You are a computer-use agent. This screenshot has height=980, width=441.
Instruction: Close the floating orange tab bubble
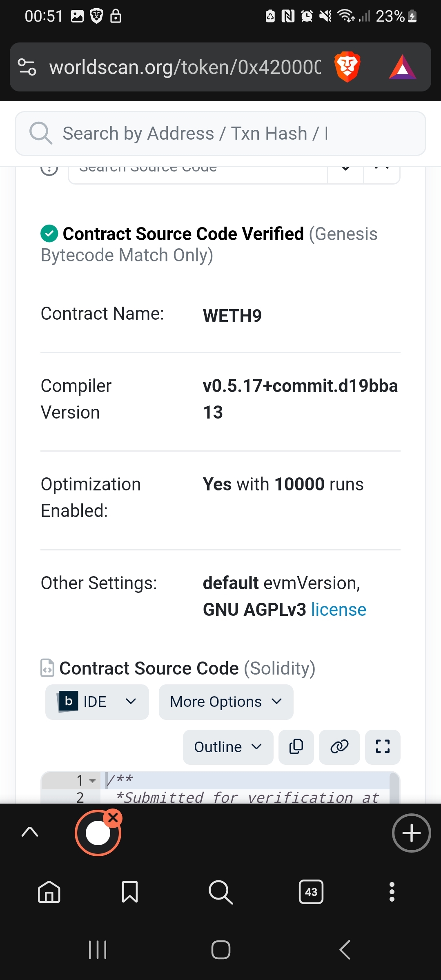pos(113,817)
